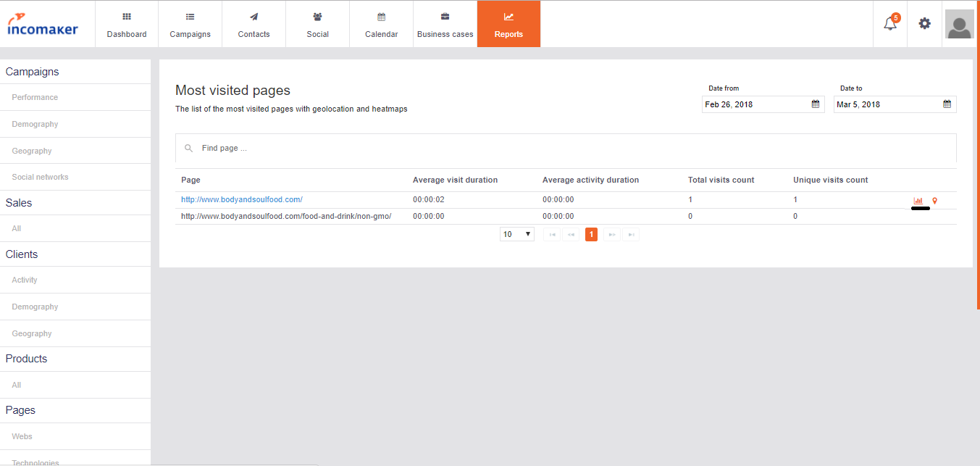The height and width of the screenshot is (466, 980).
Task: Open the Campaigns tab
Action: tap(190, 24)
